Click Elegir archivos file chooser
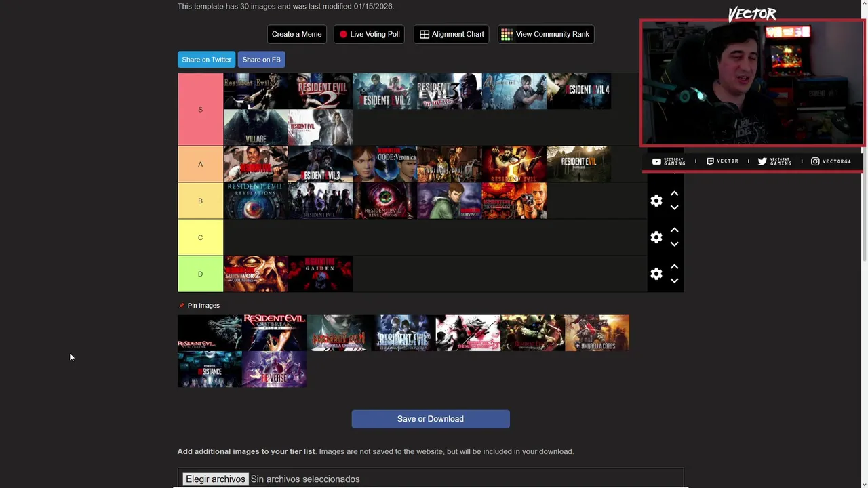The image size is (868, 488). (216, 479)
